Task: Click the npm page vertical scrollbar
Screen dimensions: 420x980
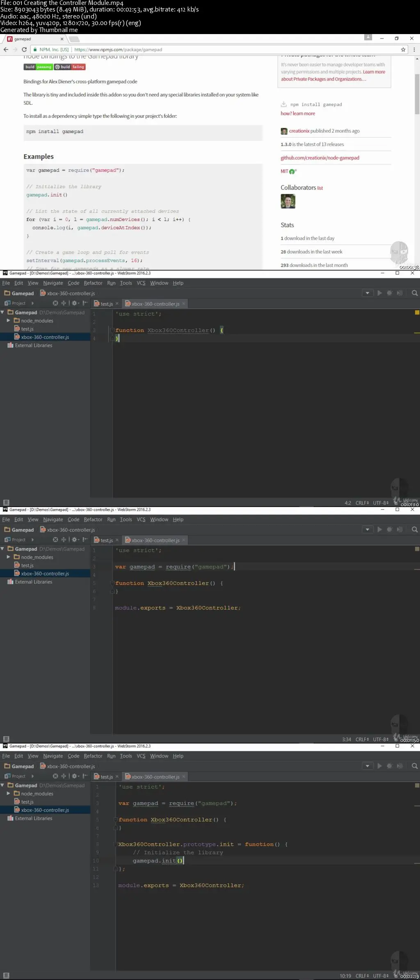Action: pyautogui.click(x=417, y=94)
